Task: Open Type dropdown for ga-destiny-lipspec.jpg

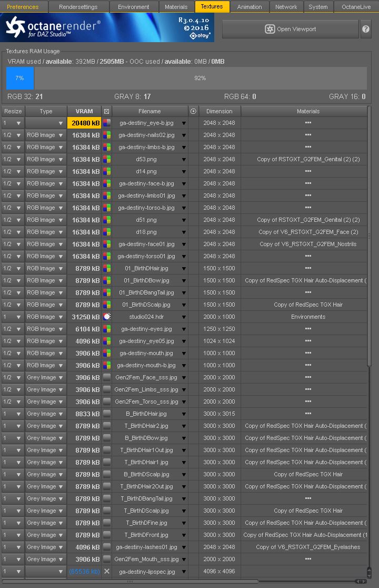Action: [45, 572]
